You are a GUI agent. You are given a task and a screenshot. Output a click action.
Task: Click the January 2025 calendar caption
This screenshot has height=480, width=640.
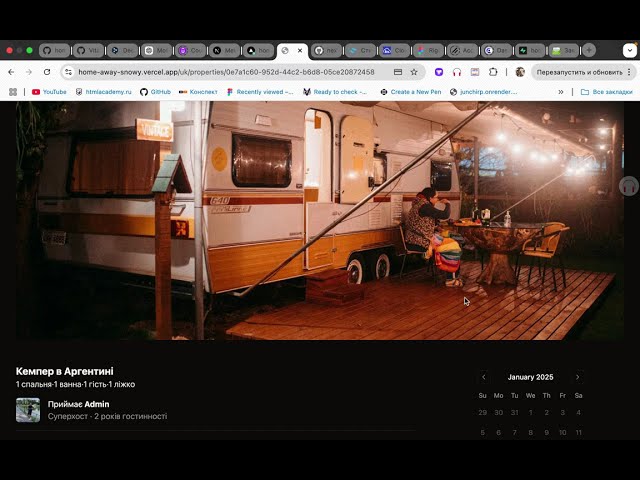coord(530,377)
